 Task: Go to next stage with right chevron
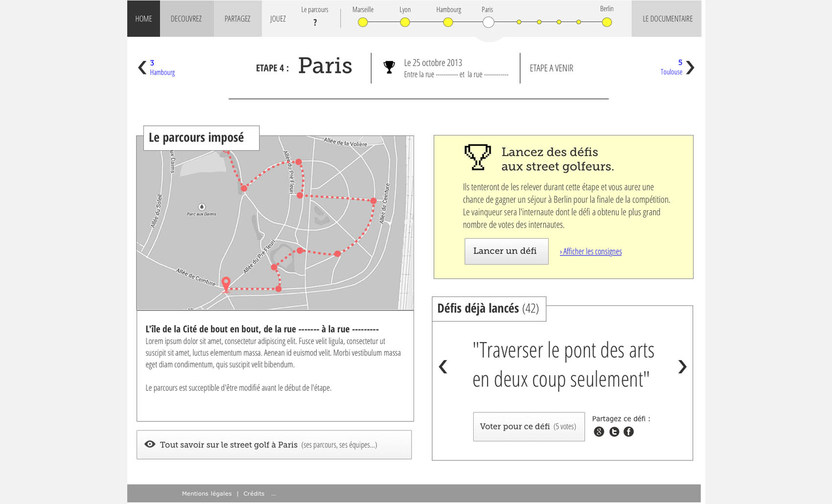(690, 68)
